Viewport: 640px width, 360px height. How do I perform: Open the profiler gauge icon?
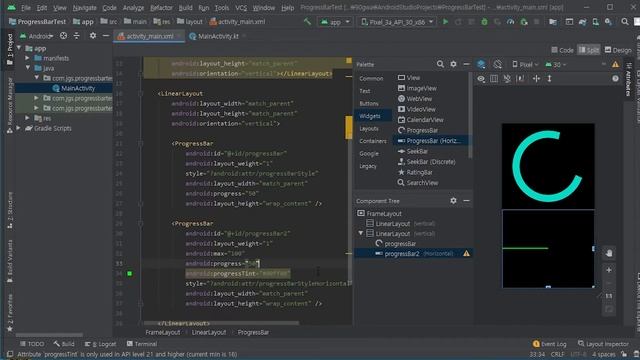pos(510,22)
